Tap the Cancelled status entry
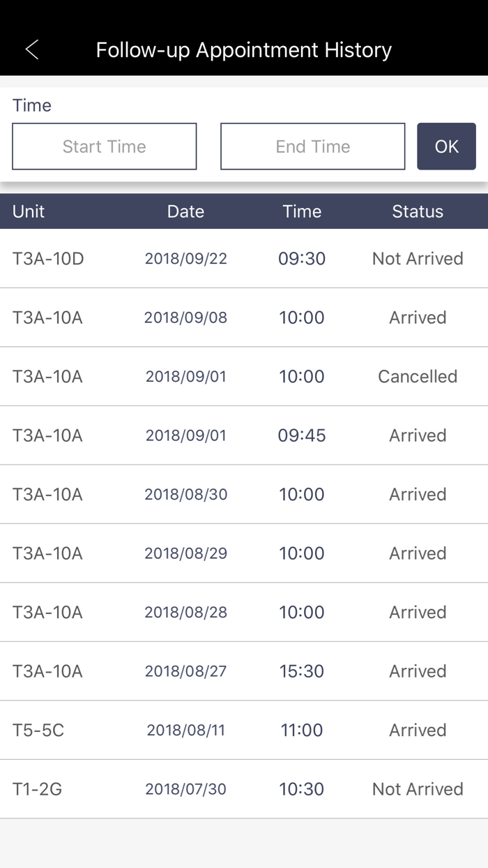Image resolution: width=488 pixels, height=868 pixels. pos(417,377)
